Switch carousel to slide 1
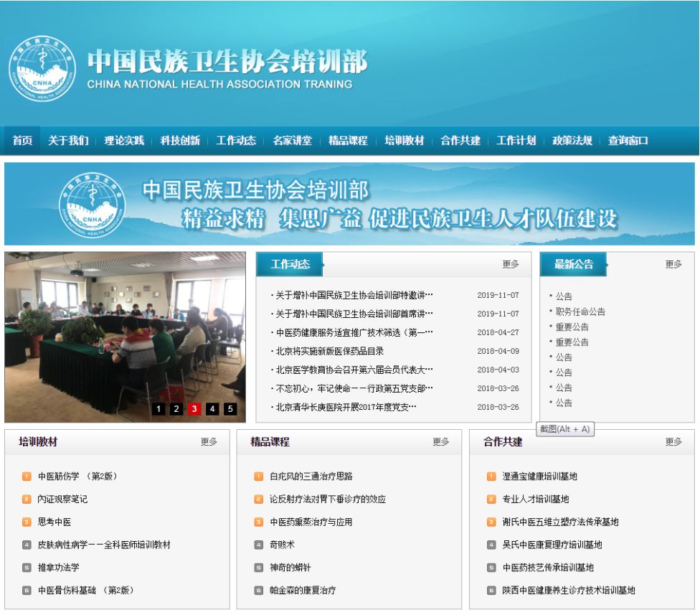The width and height of the screenshot is (700, 615). click(x=159, y=410)
